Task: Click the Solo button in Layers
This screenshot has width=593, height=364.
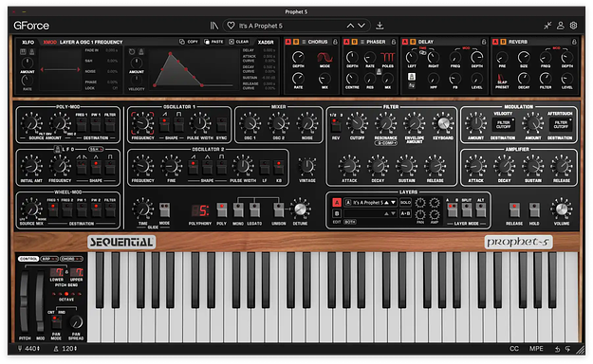Action: [405, 203]
